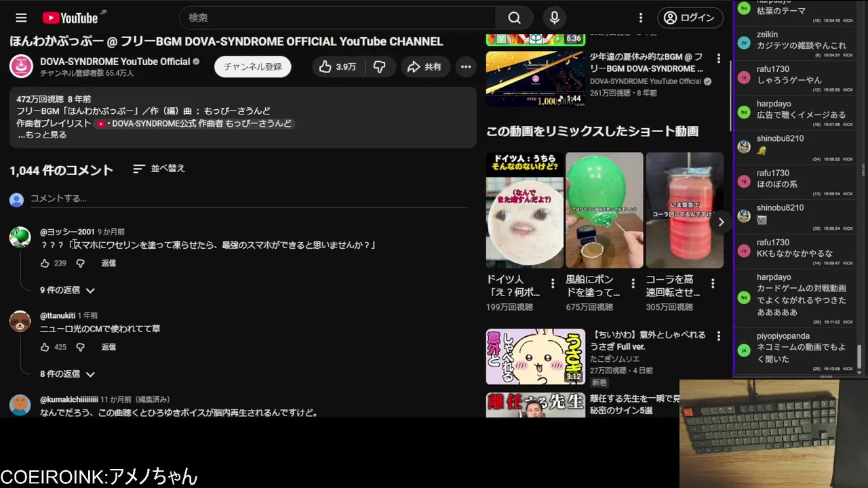Open 少年達の夏休み的なBGM video thumbnail

[x=536, y=79]
